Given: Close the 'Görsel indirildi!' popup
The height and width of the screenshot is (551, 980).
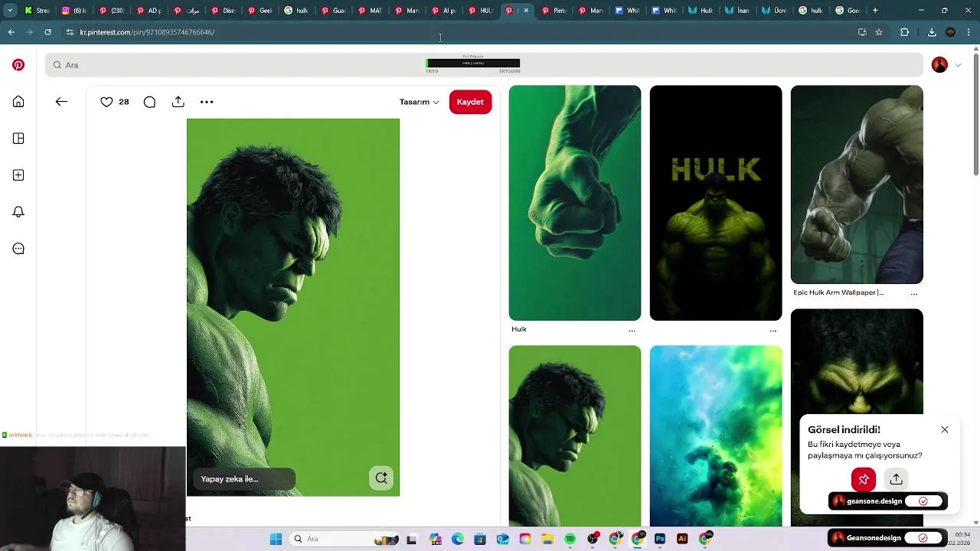Looking at the screenshot, I should pyautogui.click(x=945, y=430).
